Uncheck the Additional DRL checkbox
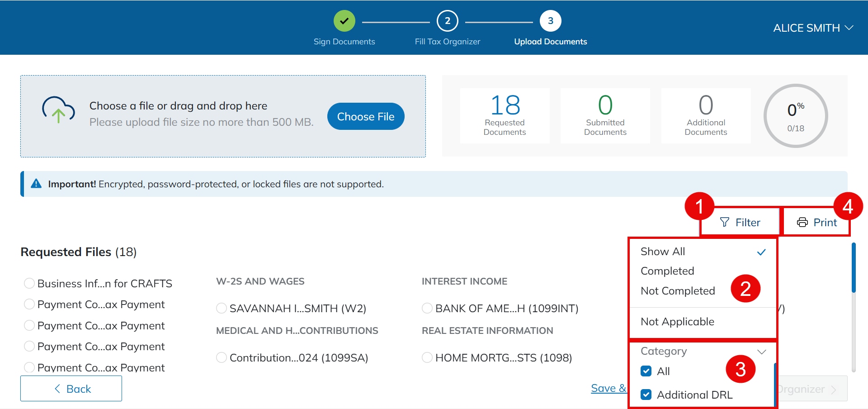This screenshot has width=868, height=409. (646, 395)
